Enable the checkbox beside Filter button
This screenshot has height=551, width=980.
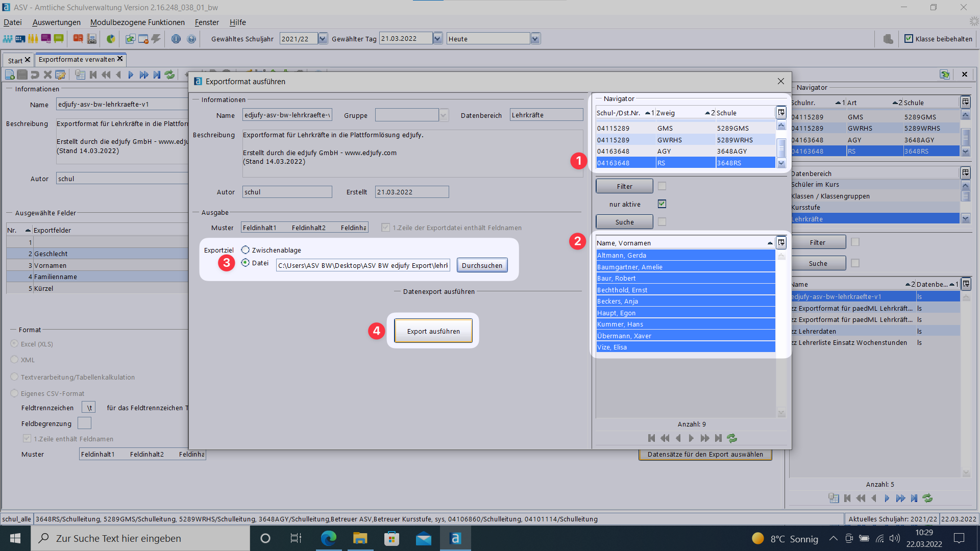click(x=662, y=186)
